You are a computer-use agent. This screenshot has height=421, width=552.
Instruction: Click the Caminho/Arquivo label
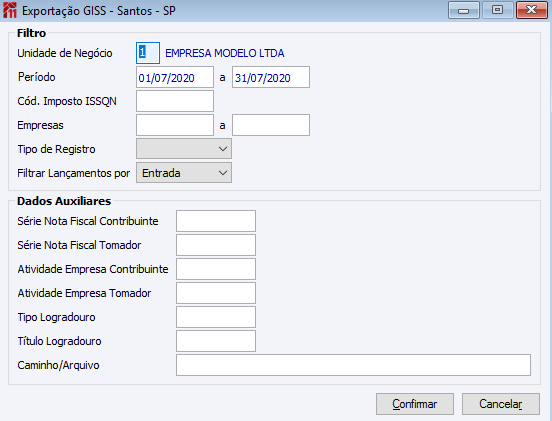(58, 365)
